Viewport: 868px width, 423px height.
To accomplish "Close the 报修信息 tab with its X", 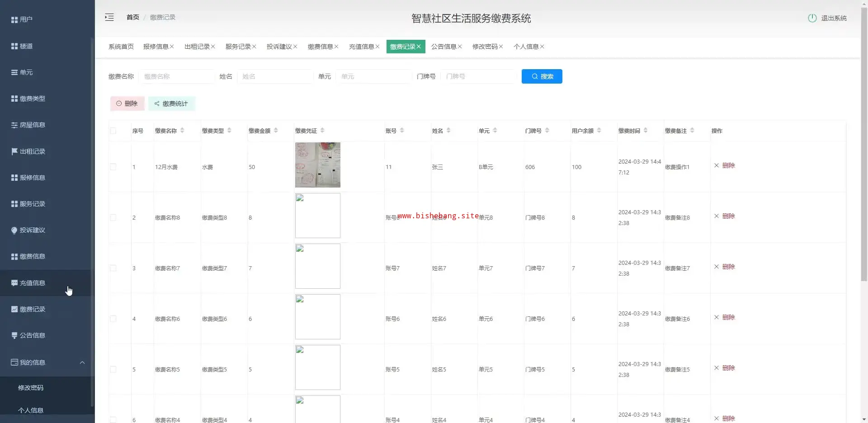I will point(172,47).
